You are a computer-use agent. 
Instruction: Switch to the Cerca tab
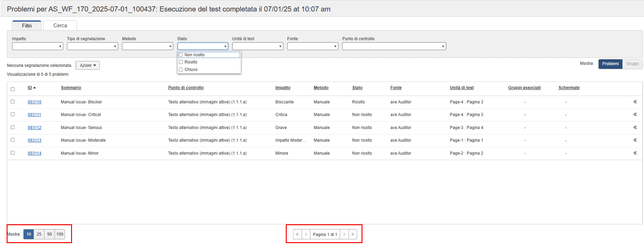tap(60, 25)
